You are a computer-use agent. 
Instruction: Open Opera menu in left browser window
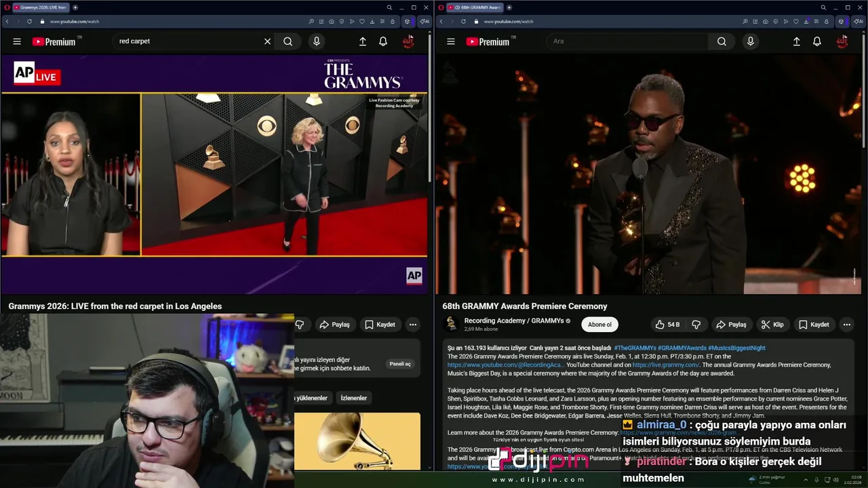6,7
